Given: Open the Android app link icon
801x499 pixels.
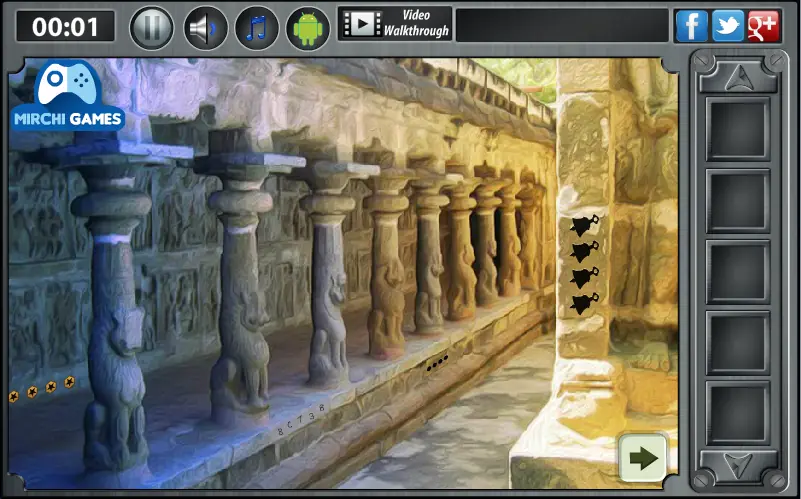Looking at the screenshot, I should coord(308,28).
